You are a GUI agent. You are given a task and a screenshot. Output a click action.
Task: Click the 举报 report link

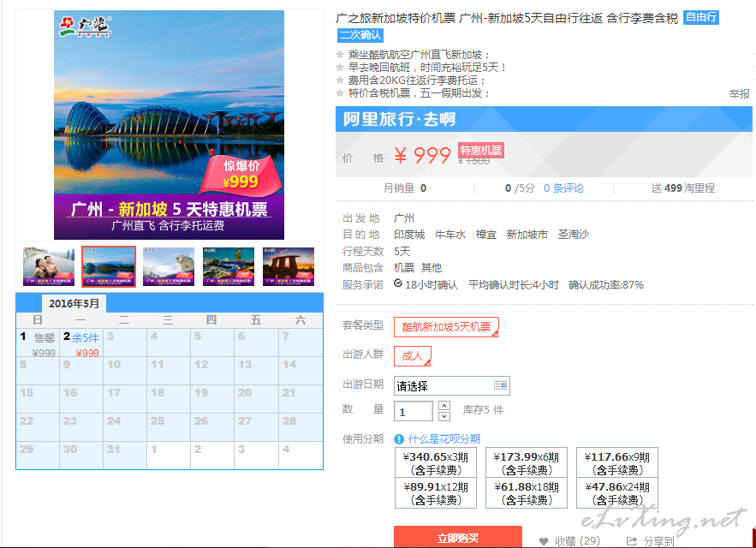pos(739,93)
